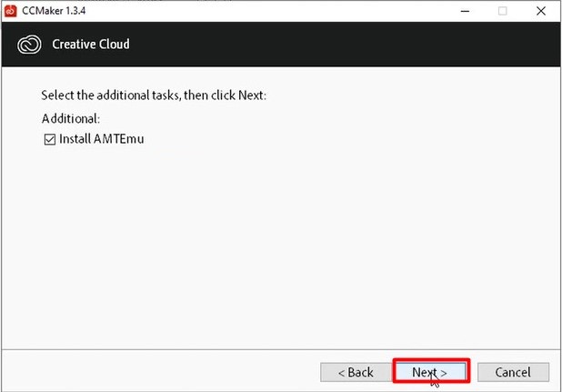This screenshot has height=392, width=562.
Task: Click the checkmark beside Install AMTEmu
Action: click(x=49, y=140)
